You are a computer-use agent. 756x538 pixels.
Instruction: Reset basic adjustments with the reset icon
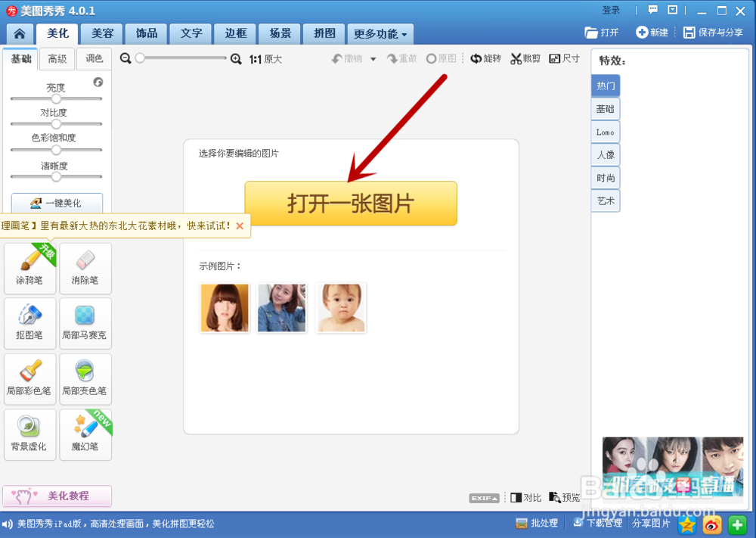click(x=98, y=82)
